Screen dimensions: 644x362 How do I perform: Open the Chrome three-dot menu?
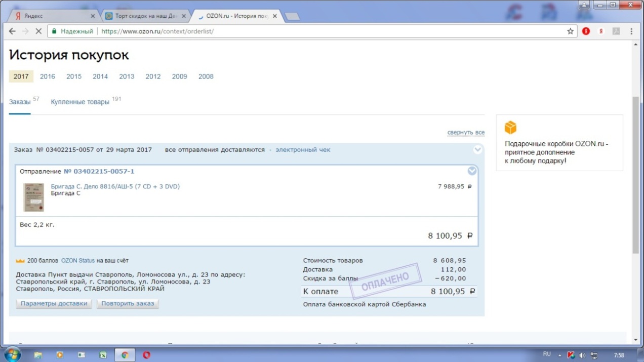click(x=631, y=31)
